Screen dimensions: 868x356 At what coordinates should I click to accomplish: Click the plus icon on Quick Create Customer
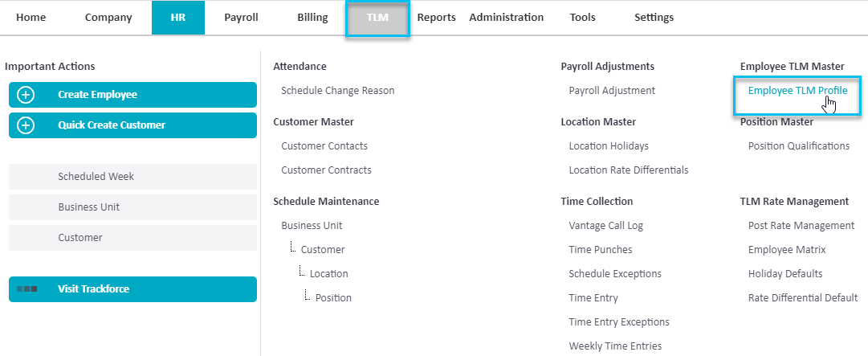[26, 125]
